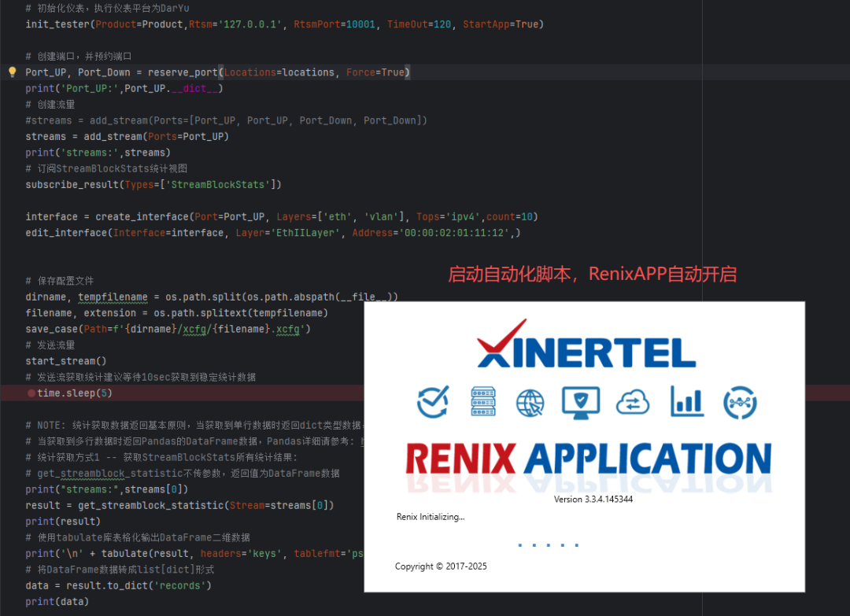Click the Copyright 2017-2025 text
The width and height of the screenshot is (850, 616).
click(441, 566)
